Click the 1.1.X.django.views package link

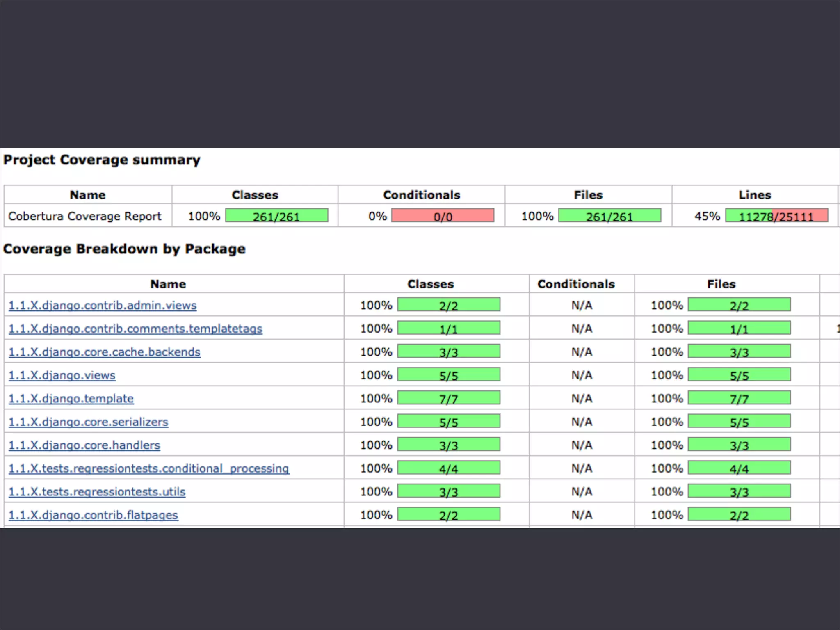62,376
